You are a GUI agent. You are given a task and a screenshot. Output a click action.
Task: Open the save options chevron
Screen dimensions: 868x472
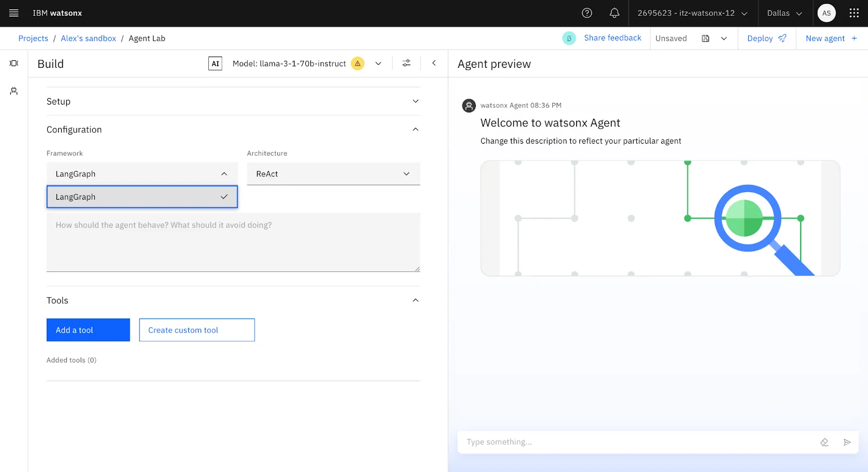click(724, 39)
